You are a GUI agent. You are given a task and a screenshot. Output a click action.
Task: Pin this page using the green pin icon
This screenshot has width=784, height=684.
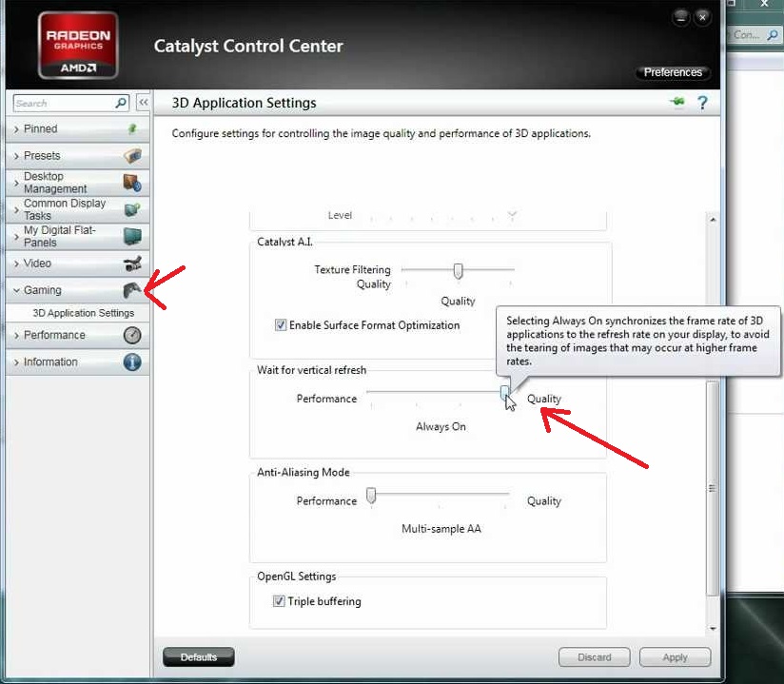click(677, 103)
